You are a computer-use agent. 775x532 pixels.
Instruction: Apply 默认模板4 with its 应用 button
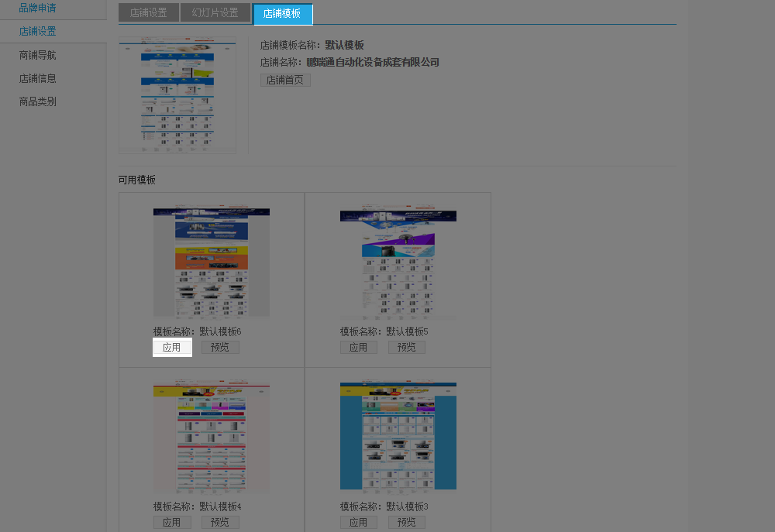[172, 523]
